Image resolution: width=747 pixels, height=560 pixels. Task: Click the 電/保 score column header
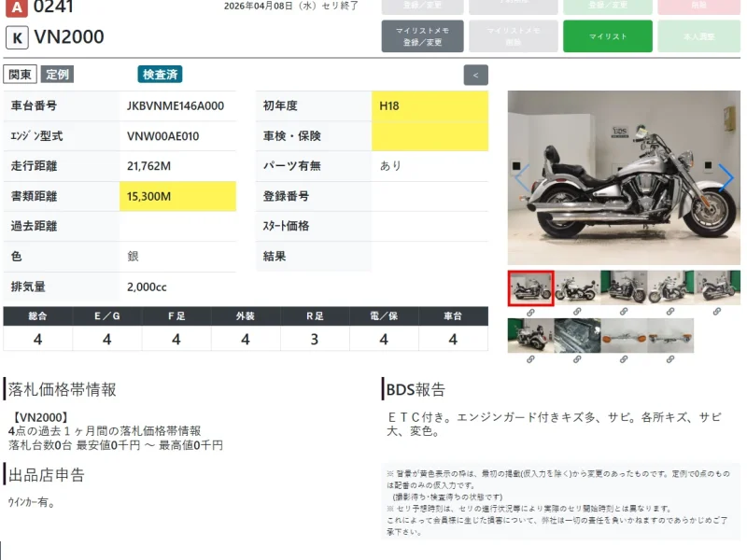coord(384,316)
